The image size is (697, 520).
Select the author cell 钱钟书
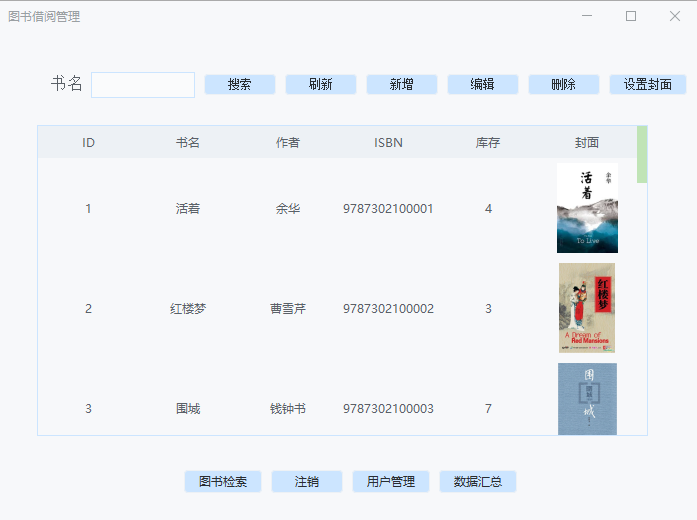click(x=288, y=408)
